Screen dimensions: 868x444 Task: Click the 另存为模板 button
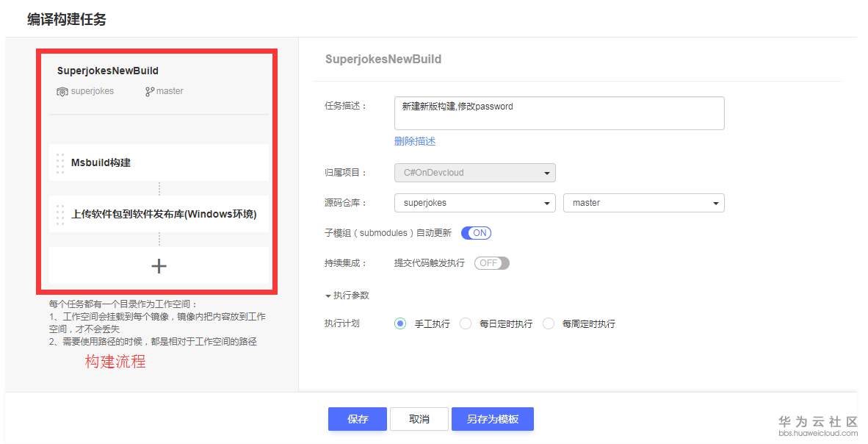(x=493, y=419)
